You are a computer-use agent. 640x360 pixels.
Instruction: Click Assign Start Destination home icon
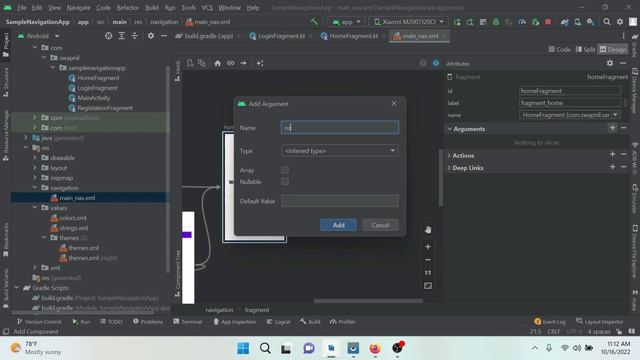pos(218,63)
